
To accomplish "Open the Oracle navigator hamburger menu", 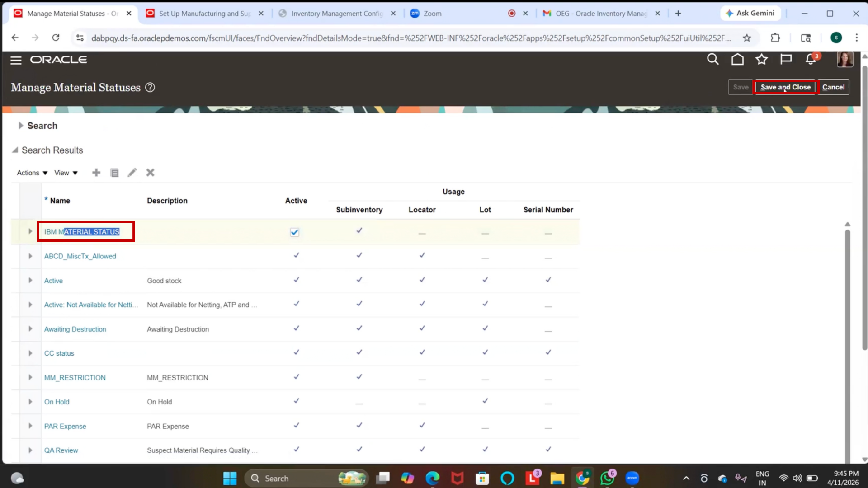I will 16,60.
